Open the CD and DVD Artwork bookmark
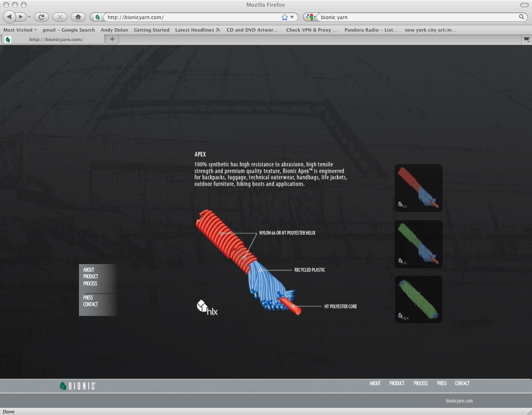Screen dimensions: 532x415 click(252, 30)
